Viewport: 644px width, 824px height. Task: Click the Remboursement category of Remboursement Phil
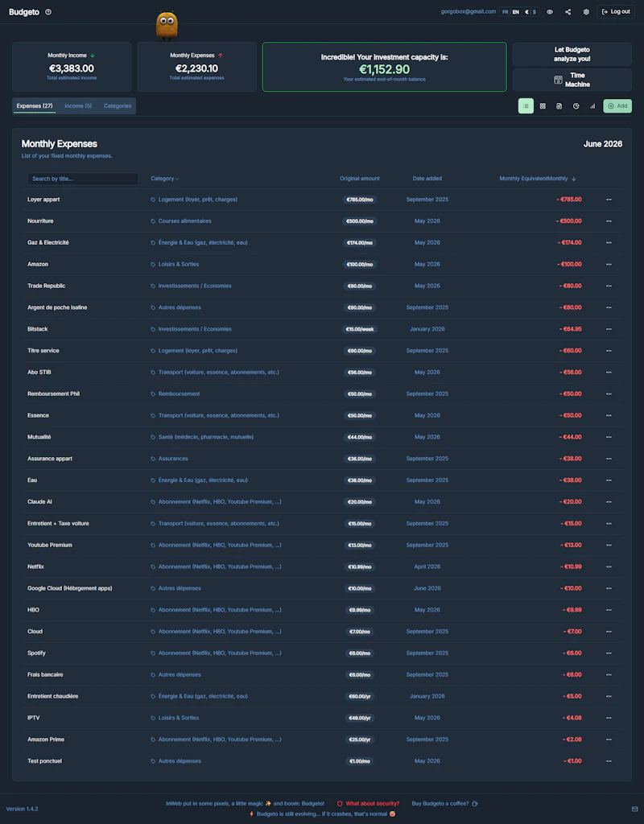[x=179, y=394]
